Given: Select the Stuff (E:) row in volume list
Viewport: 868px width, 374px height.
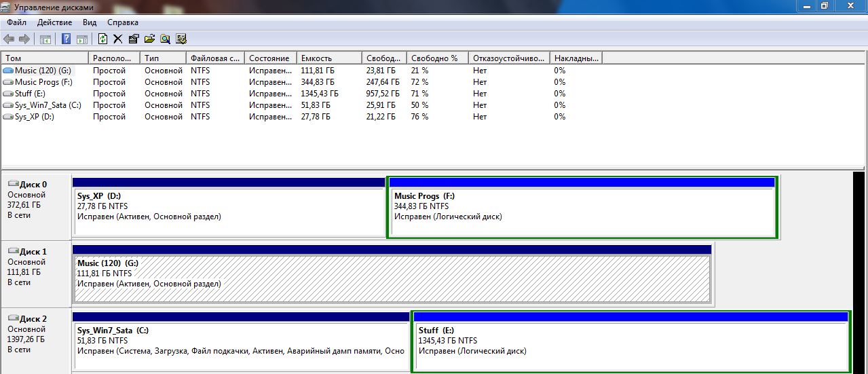Looking at the screenshot, I should [302, 94].
